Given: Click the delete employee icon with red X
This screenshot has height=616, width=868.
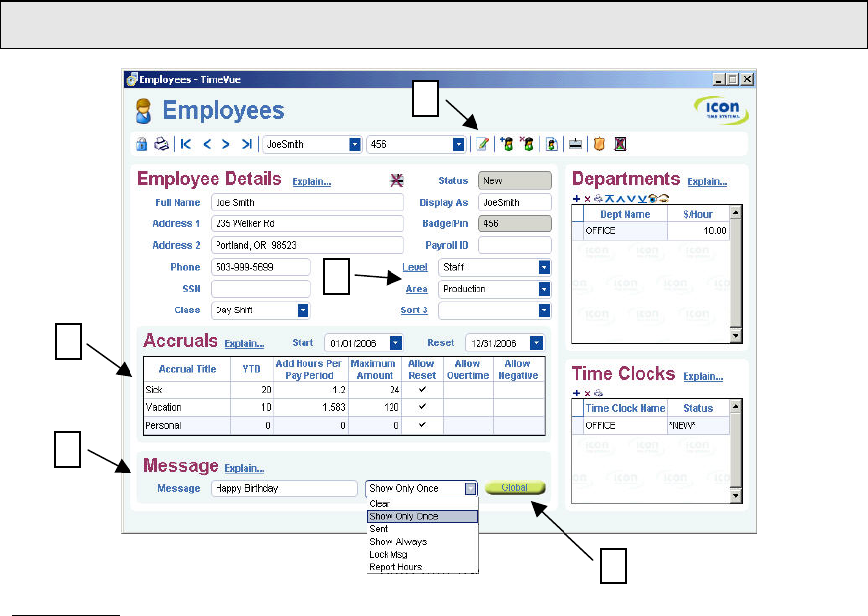Looking at the screenshot, I should click(x=527, y=144).
